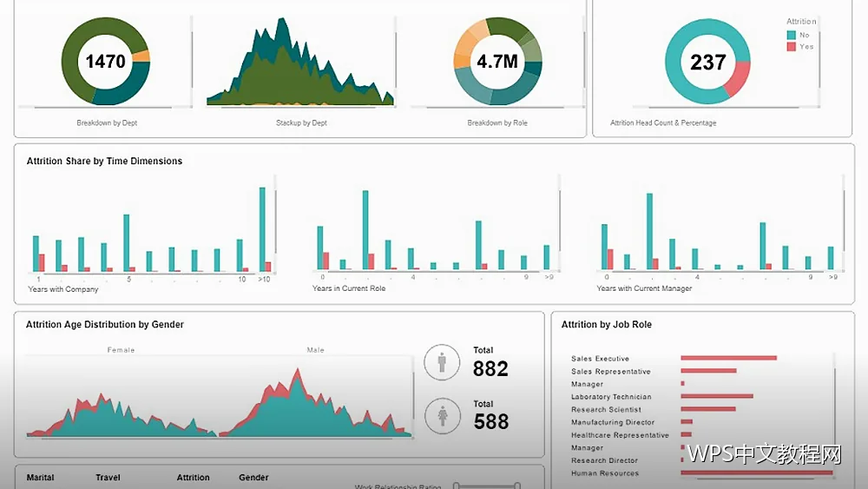Image resolution: width=868 pixels, height=489 pixels.
Task: Select the 4.7M Breakdown by Role donut
Action: pos(497,61)
